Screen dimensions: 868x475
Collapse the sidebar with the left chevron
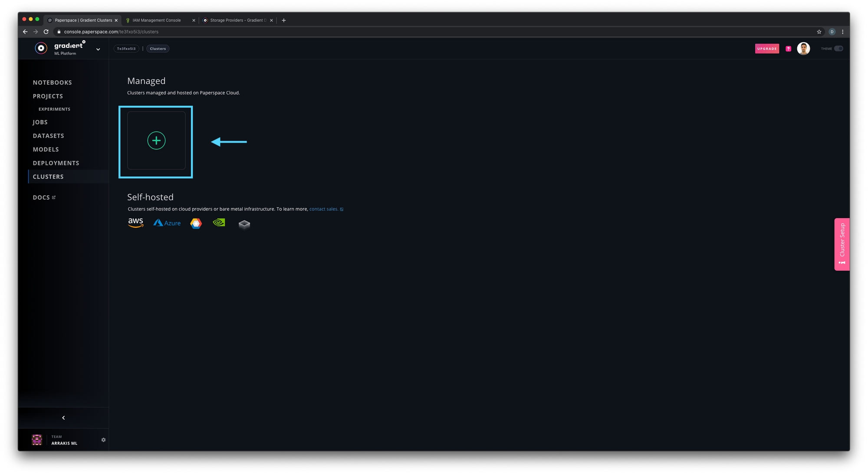point(63,418)
